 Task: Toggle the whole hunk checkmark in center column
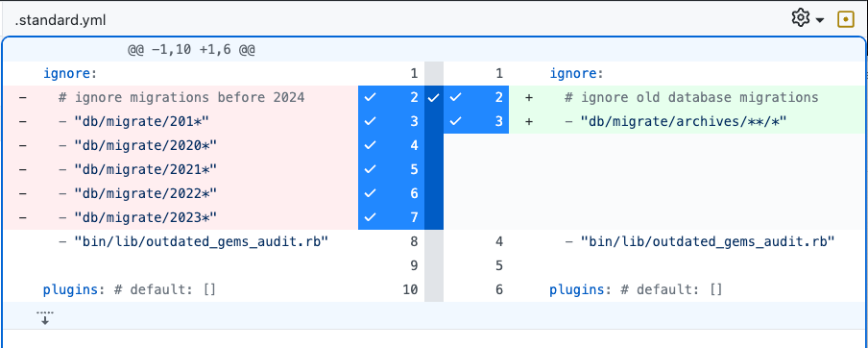(434, 97)
